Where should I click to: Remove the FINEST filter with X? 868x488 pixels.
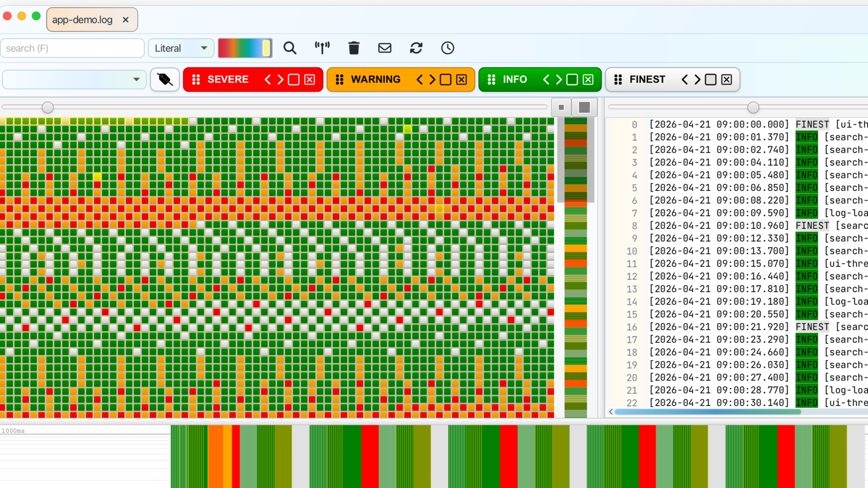(726, 80)
